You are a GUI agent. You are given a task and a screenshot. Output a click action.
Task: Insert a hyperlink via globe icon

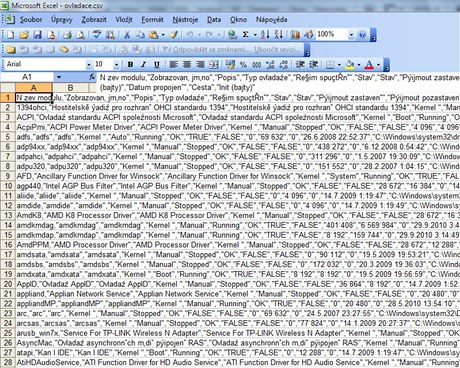click(232, 35)
